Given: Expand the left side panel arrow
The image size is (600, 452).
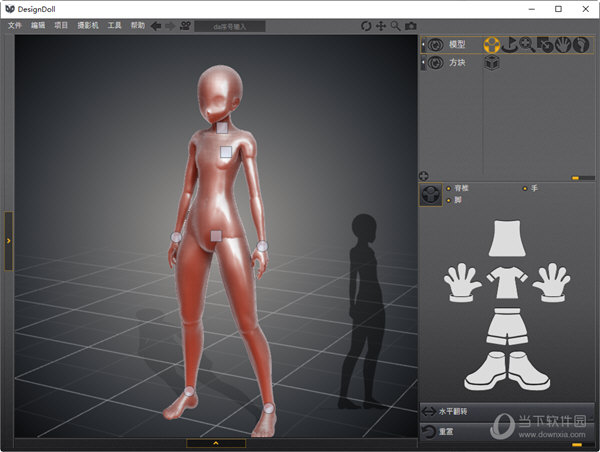Looking at the screenshot, I should coord(8,241).
